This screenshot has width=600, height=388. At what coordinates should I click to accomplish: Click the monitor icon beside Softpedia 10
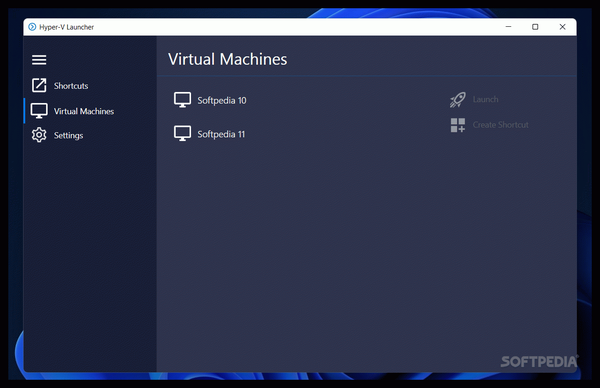[183, 100]
